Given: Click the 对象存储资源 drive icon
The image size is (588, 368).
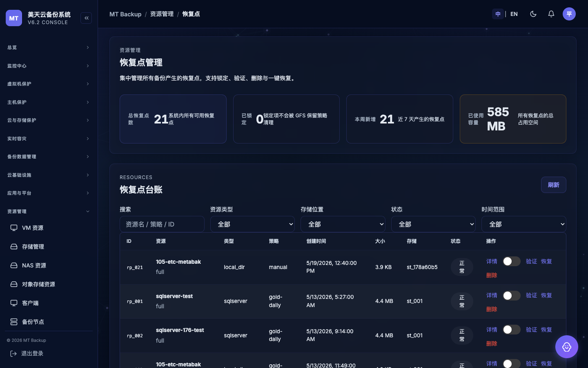Looking at the screenshot, I should (x=14, y=284).
